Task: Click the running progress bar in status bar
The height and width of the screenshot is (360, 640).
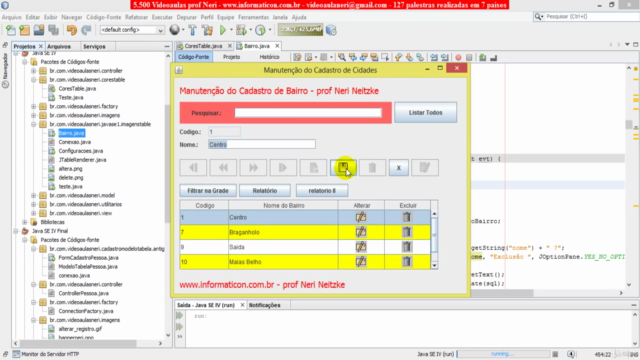Action: point(502,354)
